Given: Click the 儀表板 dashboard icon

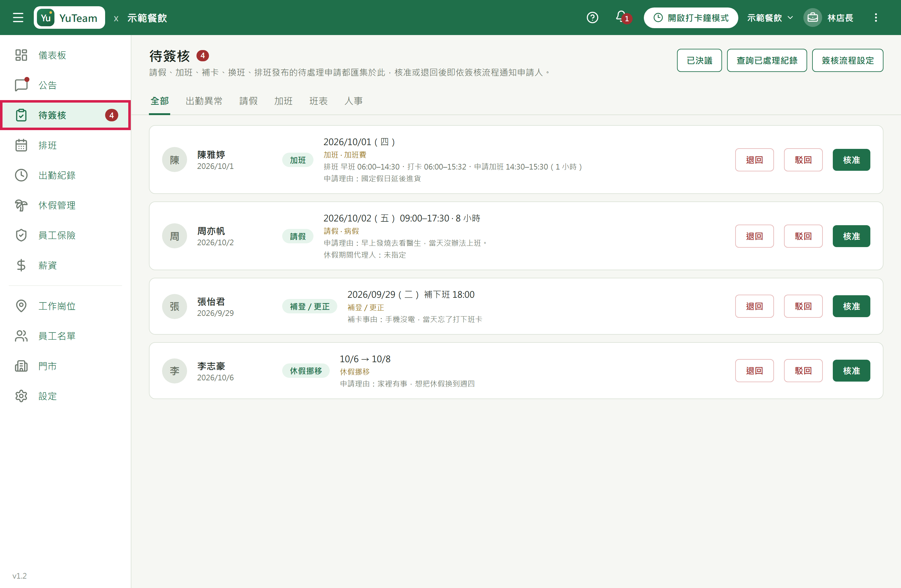Looking at the screenshot, I should (x=21, y=55).
